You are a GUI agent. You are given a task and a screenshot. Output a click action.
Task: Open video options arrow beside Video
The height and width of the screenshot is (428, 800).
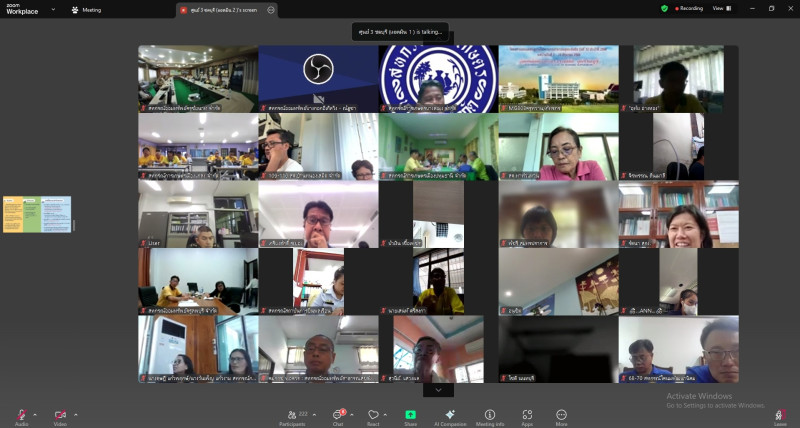pos(76,415)
